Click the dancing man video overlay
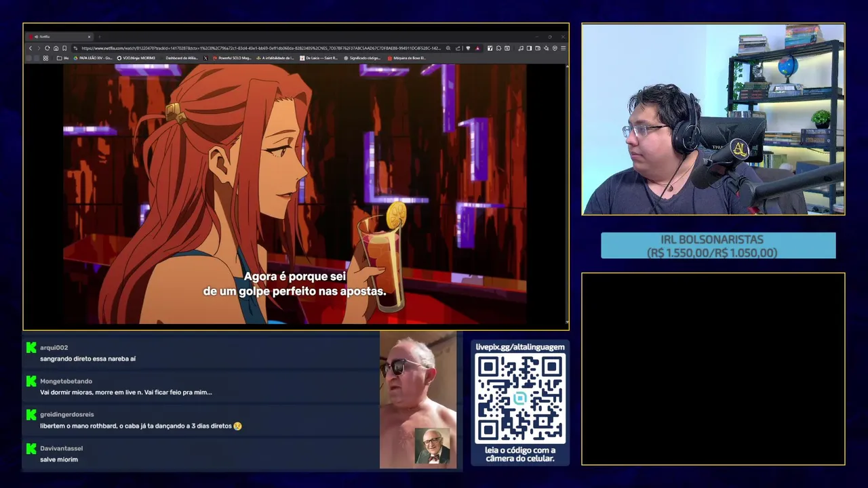868x488 pixels. pos(418,400)
